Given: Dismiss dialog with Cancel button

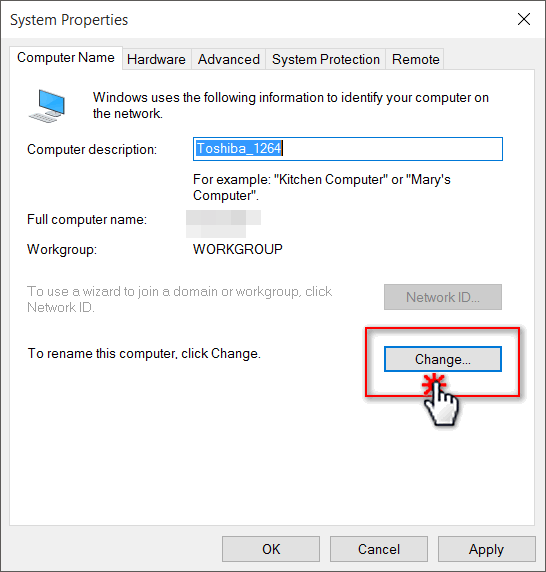Looking at the screenshot, I should pos(379,549).
